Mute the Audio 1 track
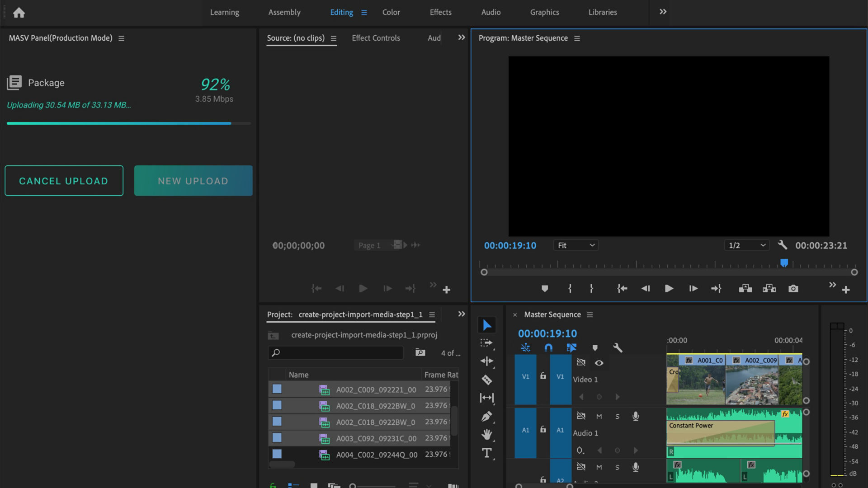Image resolution: width=868 pixels, height=488 pixels. coord(599,416)
